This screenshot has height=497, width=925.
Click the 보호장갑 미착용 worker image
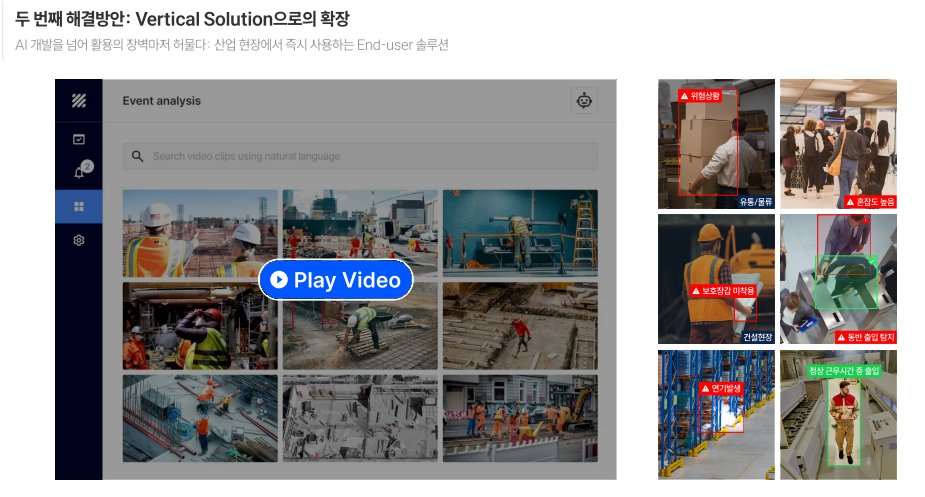tap(716, 279)
